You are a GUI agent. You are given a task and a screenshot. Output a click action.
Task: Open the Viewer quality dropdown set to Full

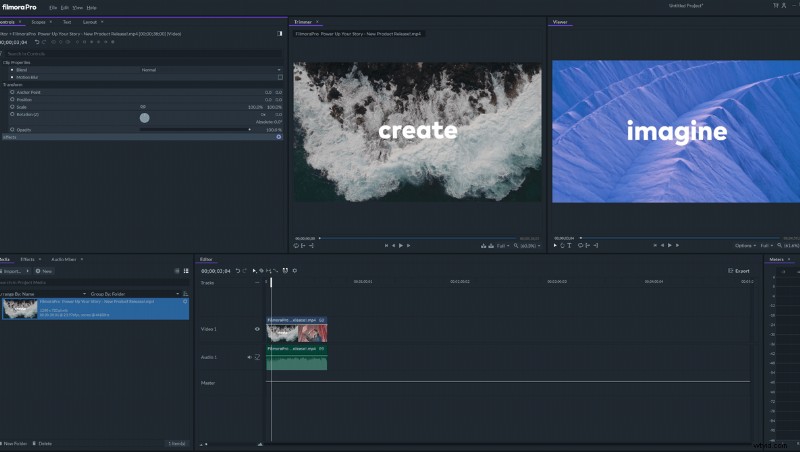(x=766, y=246)
